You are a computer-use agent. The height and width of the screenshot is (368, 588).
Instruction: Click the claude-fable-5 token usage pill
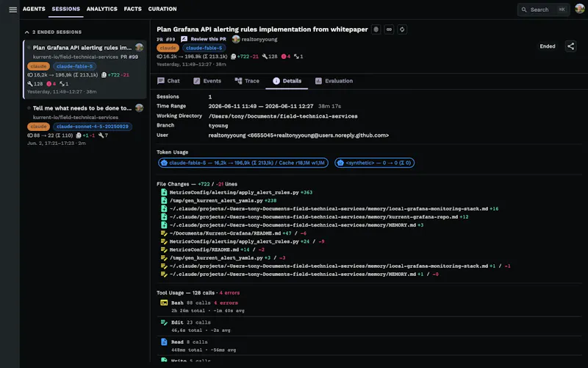243,163
